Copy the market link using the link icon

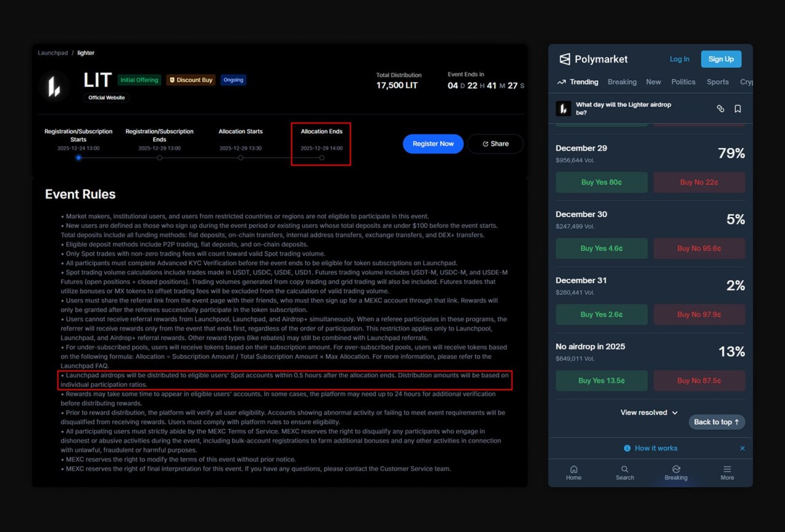pos(721,108)
